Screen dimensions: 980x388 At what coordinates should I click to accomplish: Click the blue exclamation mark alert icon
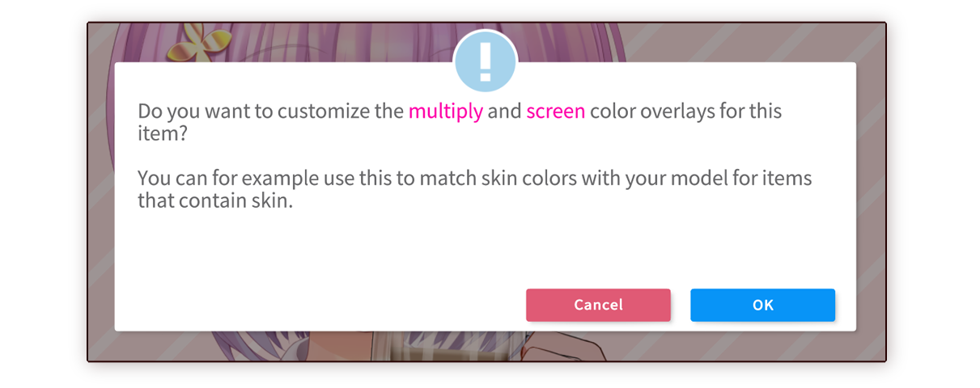[x=486, y=62]
